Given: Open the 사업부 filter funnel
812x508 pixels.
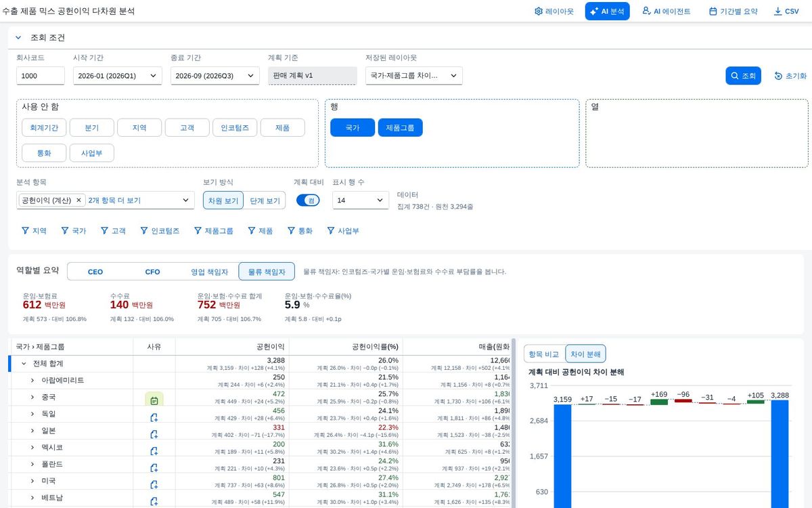Looking at the screenshot, I should 343,231.
